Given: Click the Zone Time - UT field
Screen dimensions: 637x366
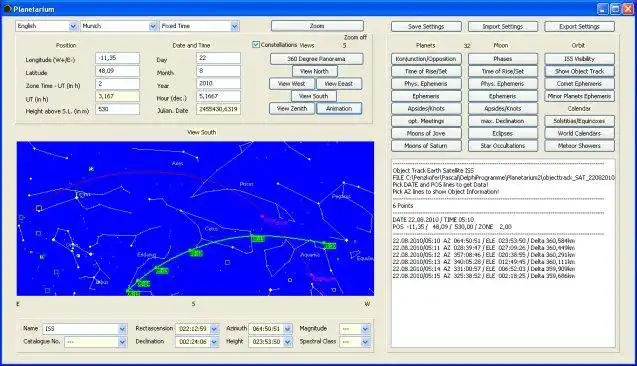Looking at the screenshot, I should pyautogui.click(x=117, y=84).
